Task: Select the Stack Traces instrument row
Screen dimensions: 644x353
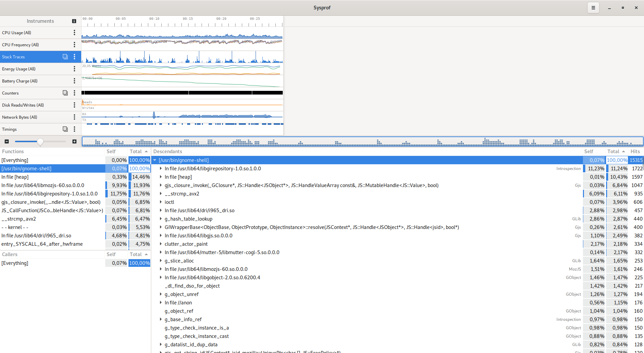Action: tap(41, 57)
